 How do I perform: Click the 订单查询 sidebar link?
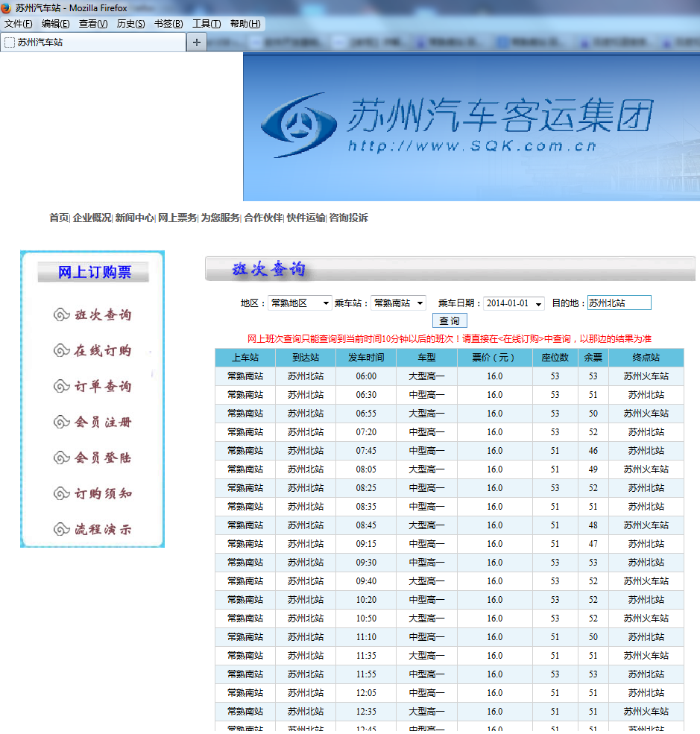click(103, 386)
